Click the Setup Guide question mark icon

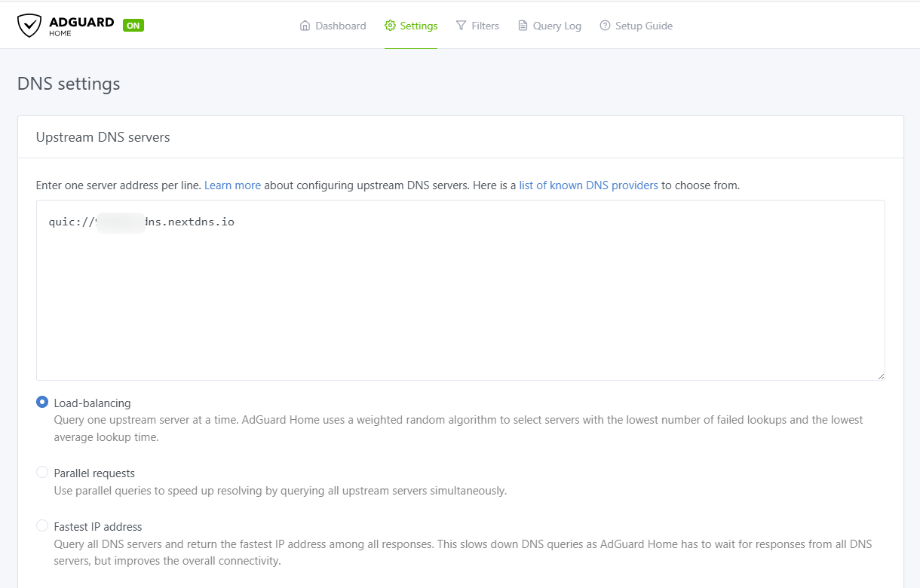click(x=605, y=26)
